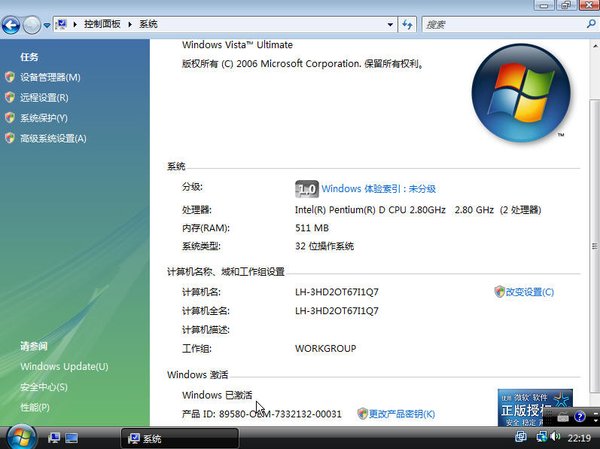Click the network tray icon
This screenshot has width=600, height=449.
pyautogui.click(x=541, y=437)
